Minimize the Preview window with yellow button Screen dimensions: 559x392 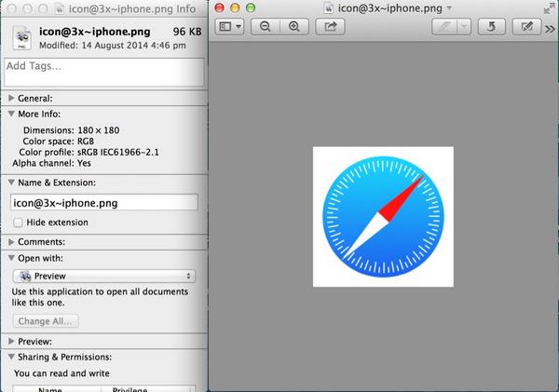(235, 7)
